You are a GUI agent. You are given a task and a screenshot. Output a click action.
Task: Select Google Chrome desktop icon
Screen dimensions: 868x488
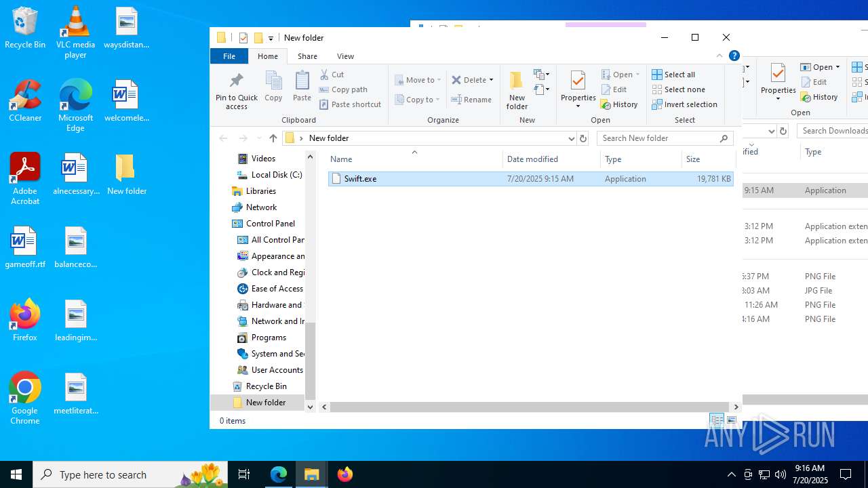[25, 399]
